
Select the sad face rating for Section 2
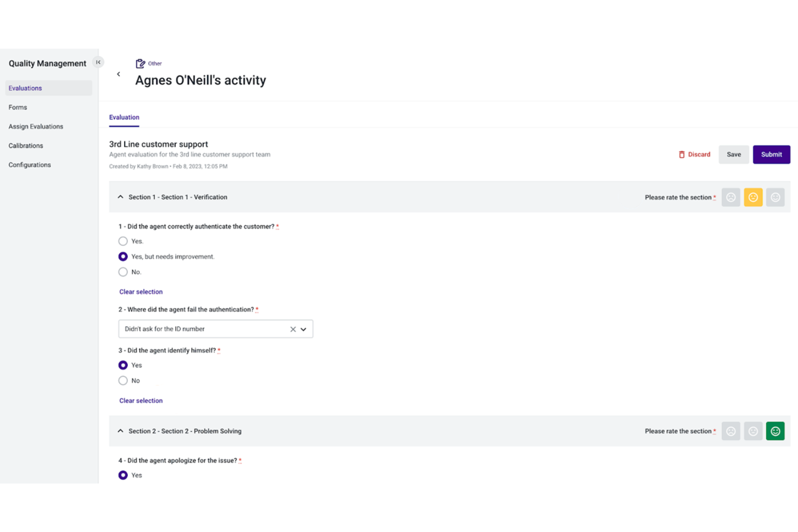(731, 431)
